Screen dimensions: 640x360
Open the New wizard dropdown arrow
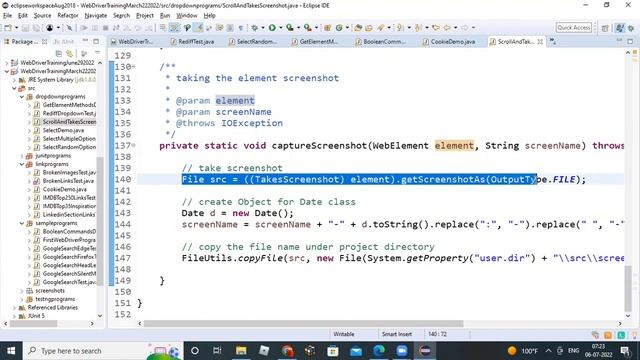[16, 28]
